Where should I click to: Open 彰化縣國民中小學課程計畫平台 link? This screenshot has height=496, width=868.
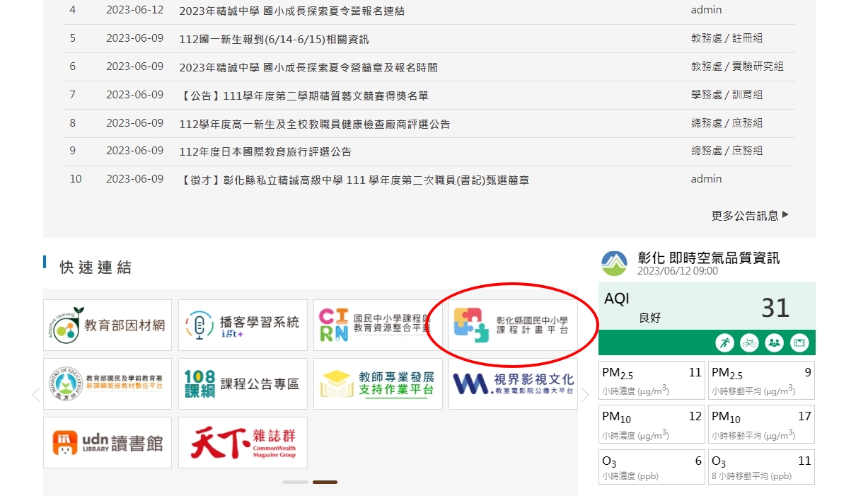[x=513, y=325]
